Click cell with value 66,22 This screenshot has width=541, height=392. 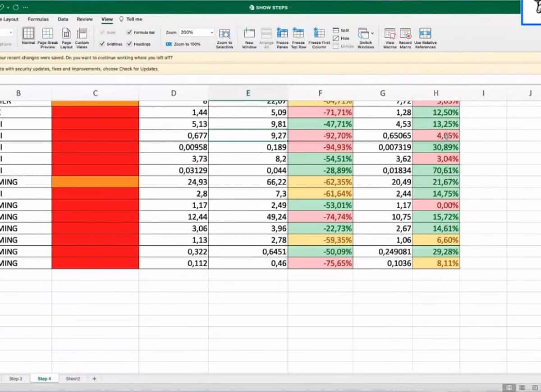pos(248,182)
